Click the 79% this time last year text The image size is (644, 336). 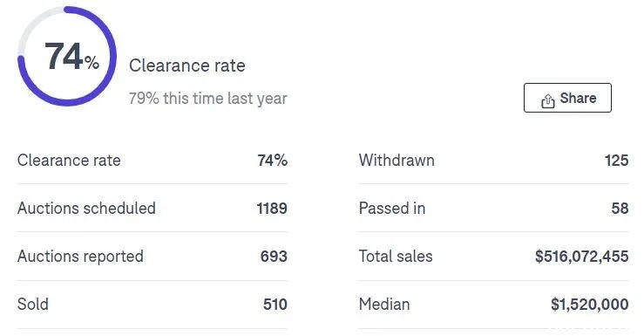(x=207, y=99)
